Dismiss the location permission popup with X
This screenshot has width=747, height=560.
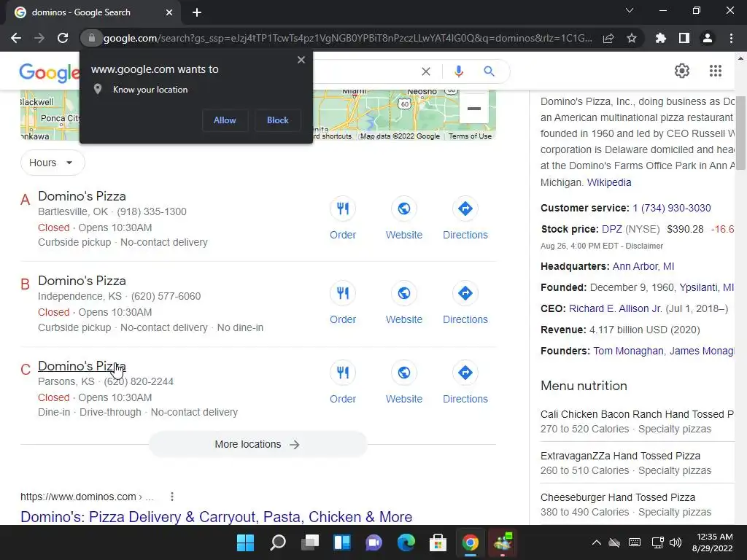(301, 60)
